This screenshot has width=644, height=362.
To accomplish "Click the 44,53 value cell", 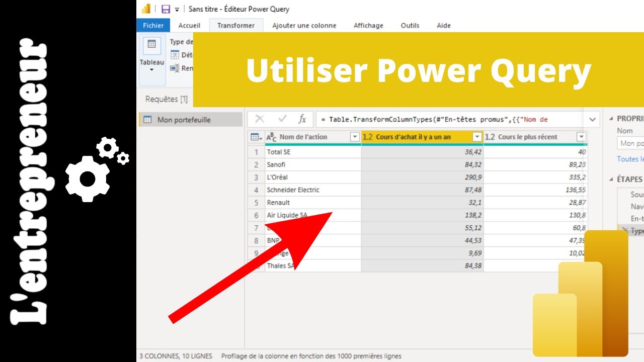I will click(422, 240).
